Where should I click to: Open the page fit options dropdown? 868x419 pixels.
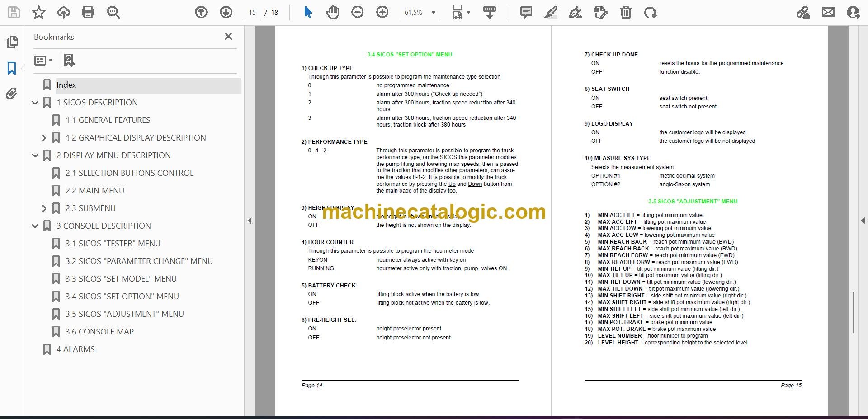pos(461,12)
